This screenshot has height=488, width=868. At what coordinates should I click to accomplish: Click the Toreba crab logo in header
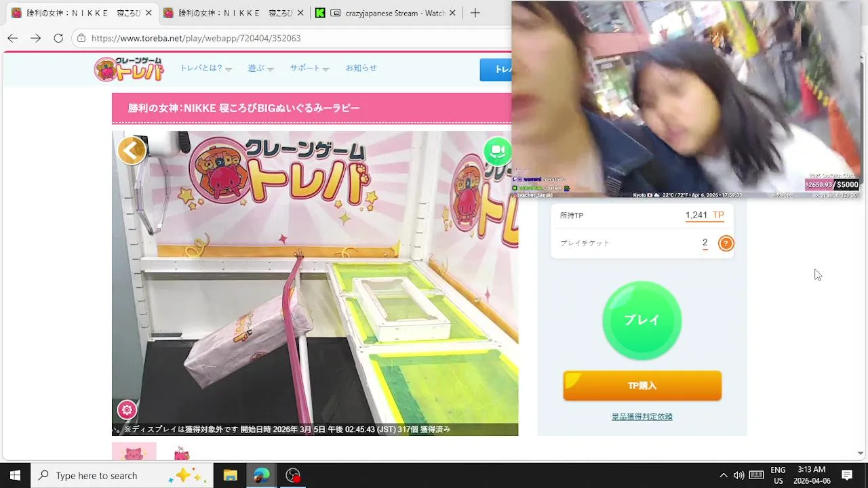tap(130, 69)
